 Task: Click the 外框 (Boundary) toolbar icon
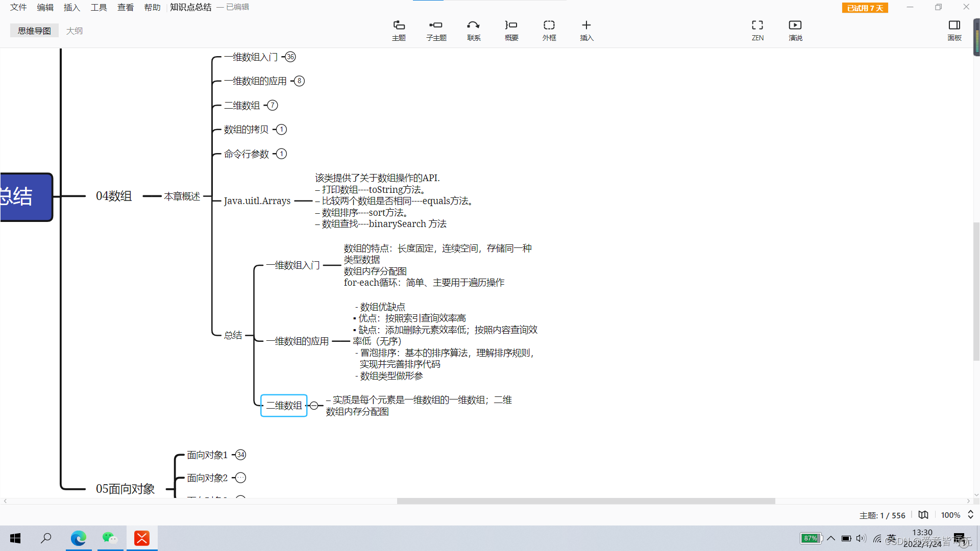point(549,31)
